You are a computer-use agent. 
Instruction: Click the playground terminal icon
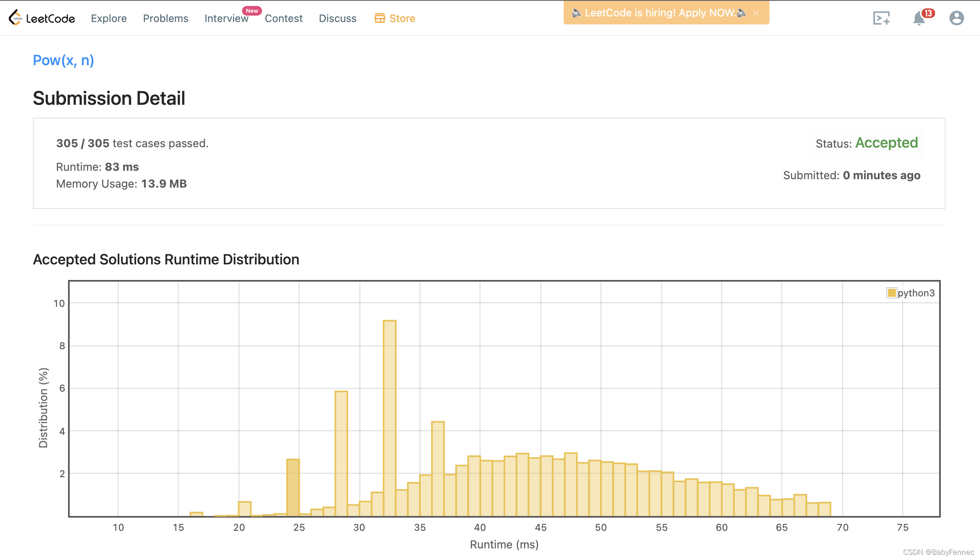coord(881,18)
